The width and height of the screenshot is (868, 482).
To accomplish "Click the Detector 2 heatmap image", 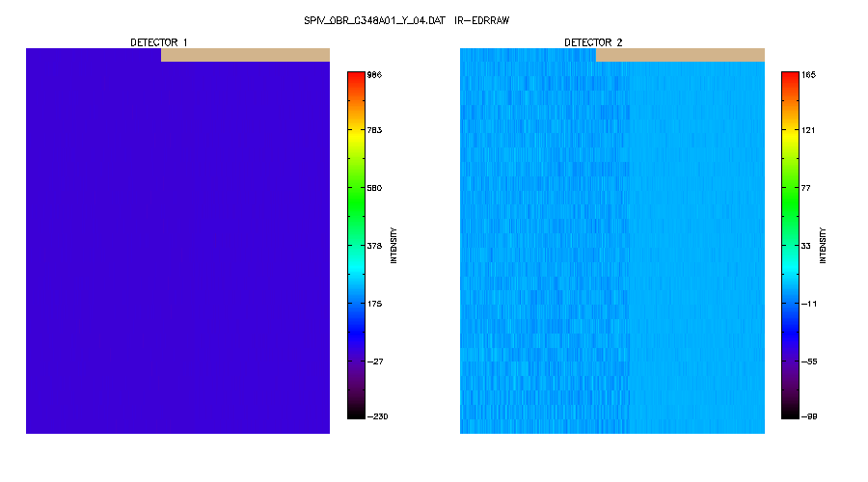I will (x=612, y=241).
